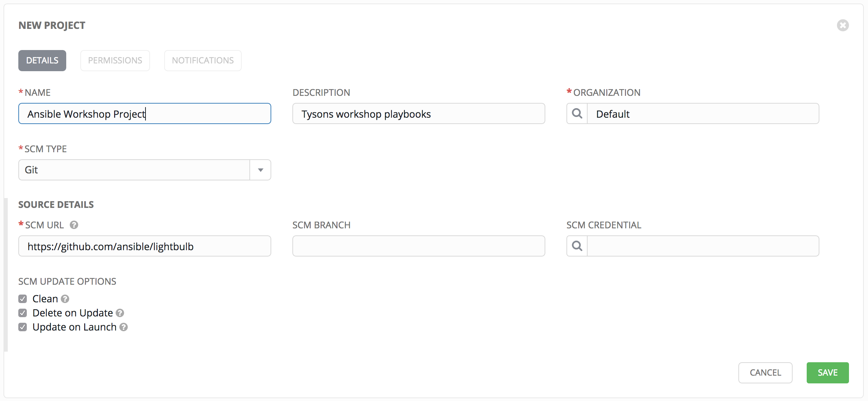Show help for Delete on Update
The width and height of the screenshot is (868, 401).
coord(120,313)
